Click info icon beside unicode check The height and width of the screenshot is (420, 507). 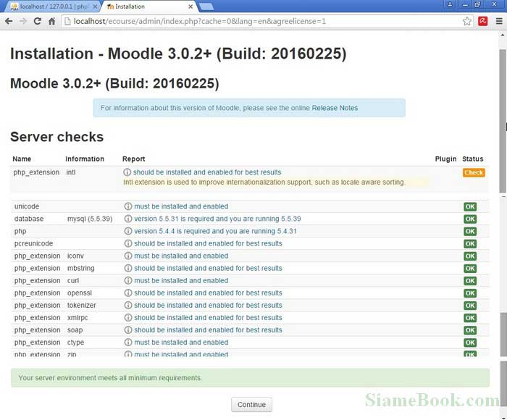128,206
